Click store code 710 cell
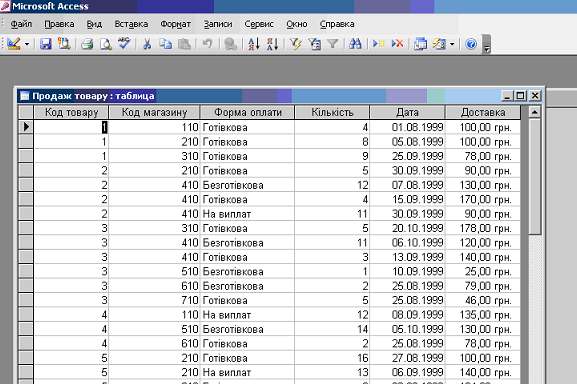 coord(155,300)
